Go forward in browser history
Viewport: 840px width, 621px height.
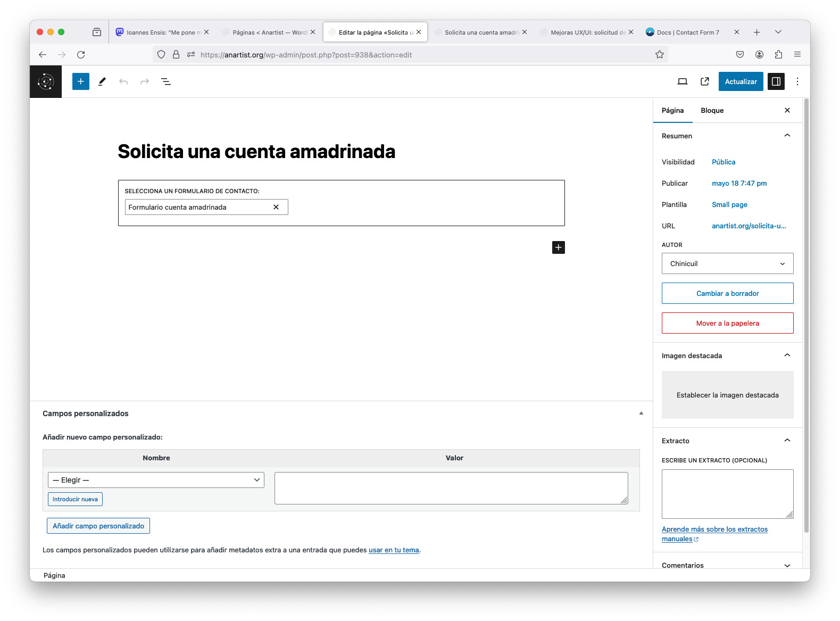[62, 54]
